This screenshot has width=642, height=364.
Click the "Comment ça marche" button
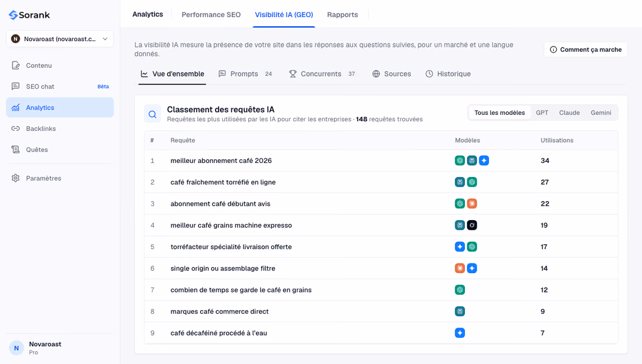(x=586, y=50)
